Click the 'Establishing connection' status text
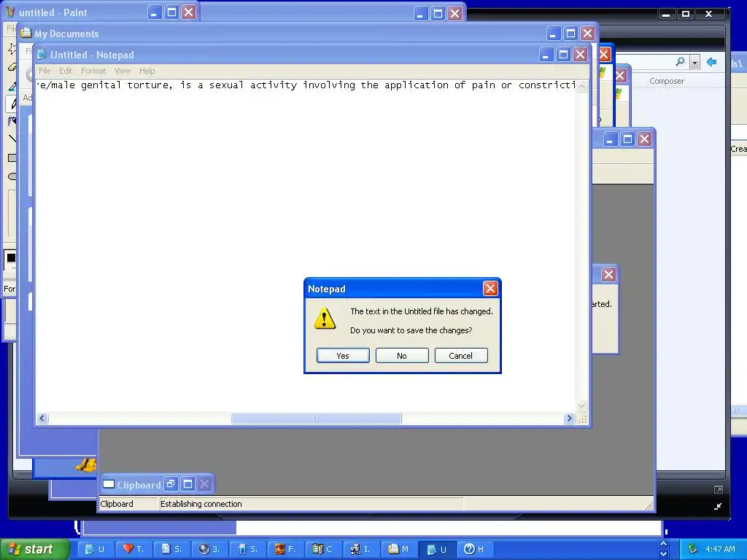The width and height of the screenshot is (747, 560). point(201,504)
